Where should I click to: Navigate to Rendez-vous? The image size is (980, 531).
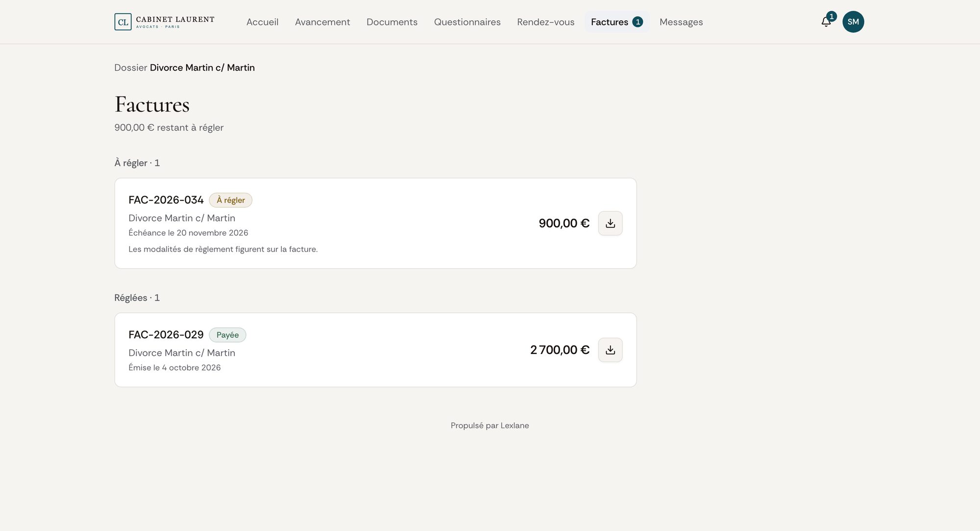click(545, 22)
